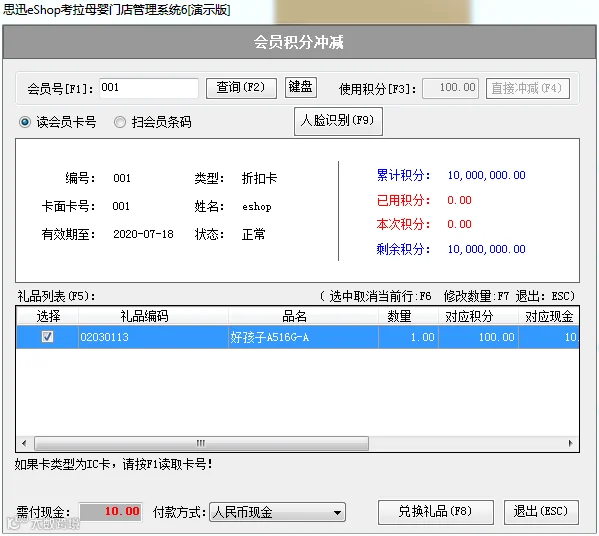Click the horizontal scrollbar thumb in gift list
Image resolution: width=599 pixels, height=536 pixels.
(201, 443)
